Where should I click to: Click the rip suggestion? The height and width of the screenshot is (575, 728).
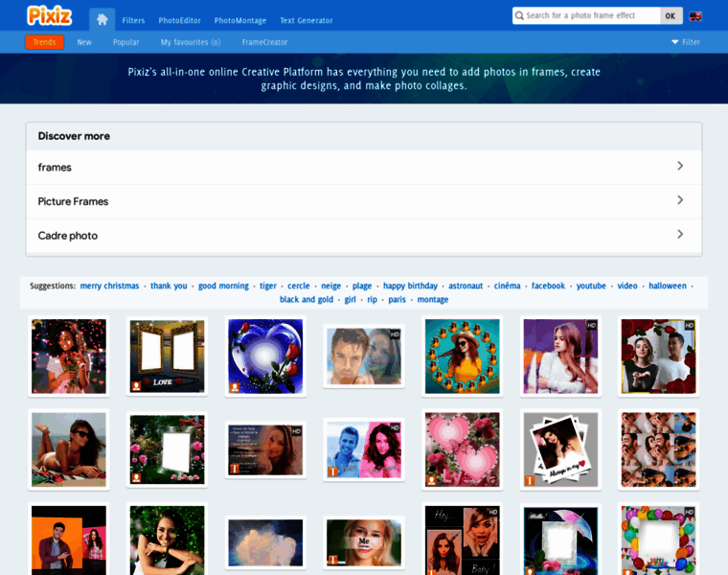click(372, 300)
